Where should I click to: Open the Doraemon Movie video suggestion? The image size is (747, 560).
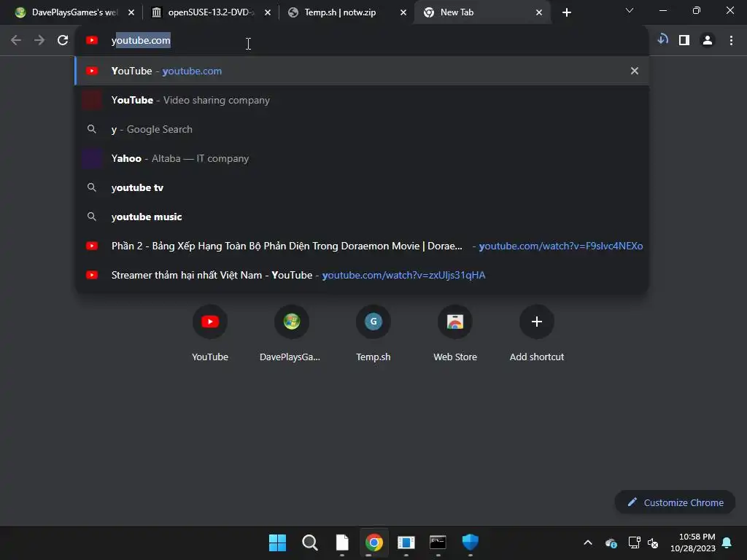[x=362, y=246]
